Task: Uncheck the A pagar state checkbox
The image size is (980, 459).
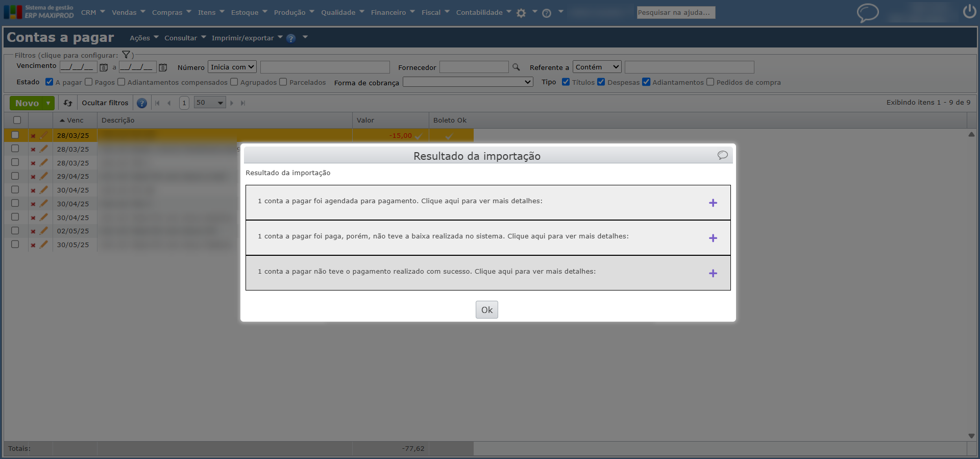Action: point(49,82)
